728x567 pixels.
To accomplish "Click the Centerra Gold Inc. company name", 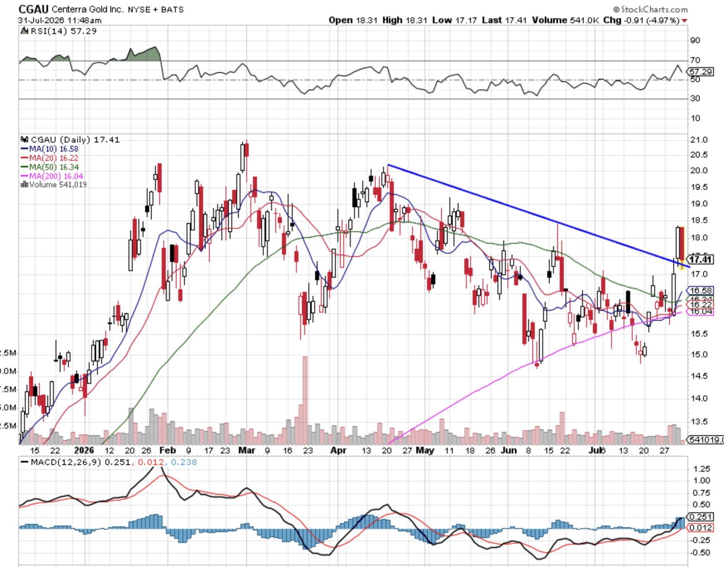I will tap(87, 9).
